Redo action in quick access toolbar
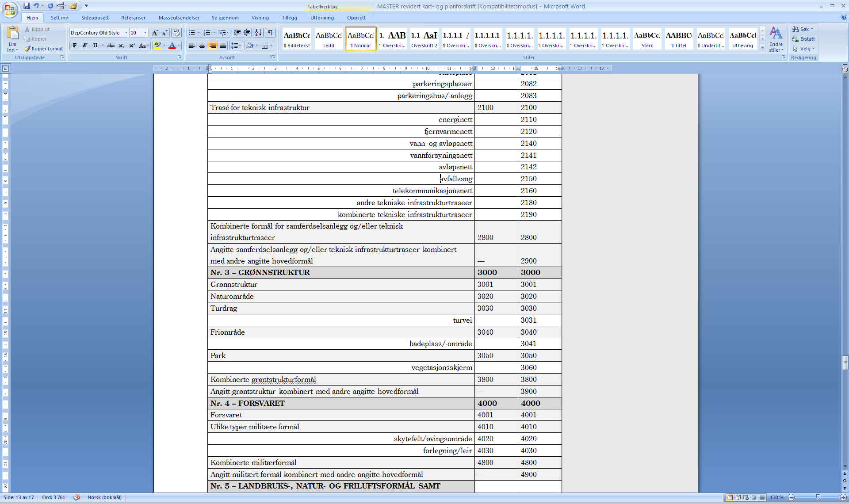The height and width of the screenshot is (504, 849). point(50,6)
